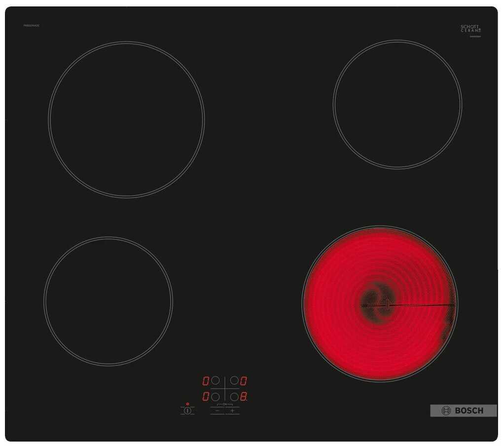Select the front-right zone selector circle
Image resolution: width=503 pixels, height=448 pixels.
[x=234, y=396]
